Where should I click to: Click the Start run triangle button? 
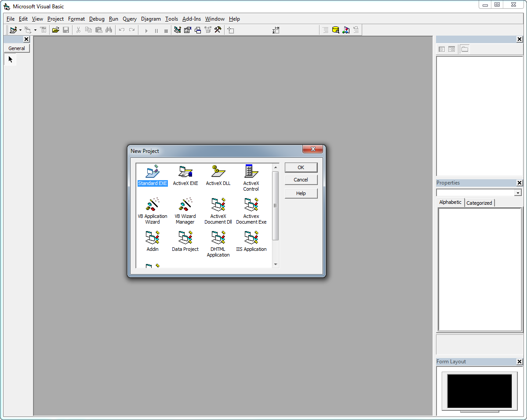pyautogui.click(x=146, y=31)
